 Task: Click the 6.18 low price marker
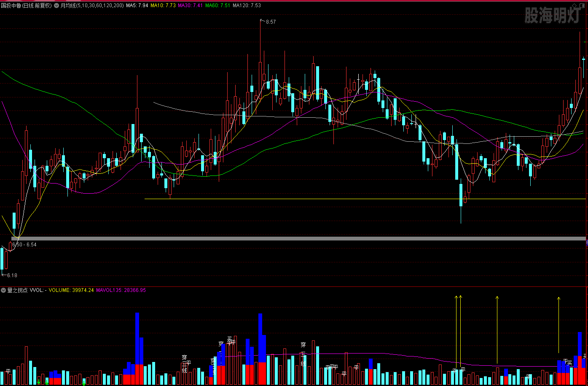pos(12,275)
